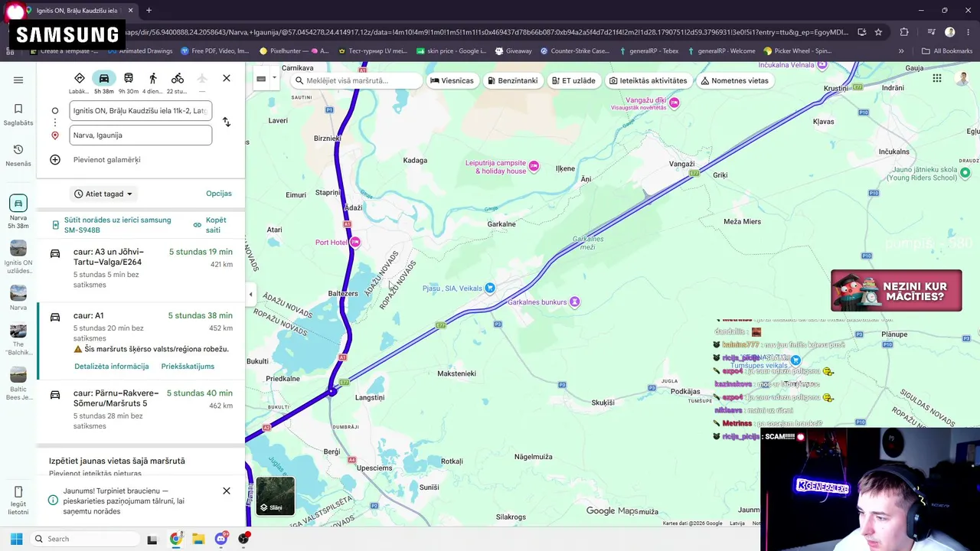Open the Ignitis ON uzlādes recent thumbnail

click(x=18, y=257)
